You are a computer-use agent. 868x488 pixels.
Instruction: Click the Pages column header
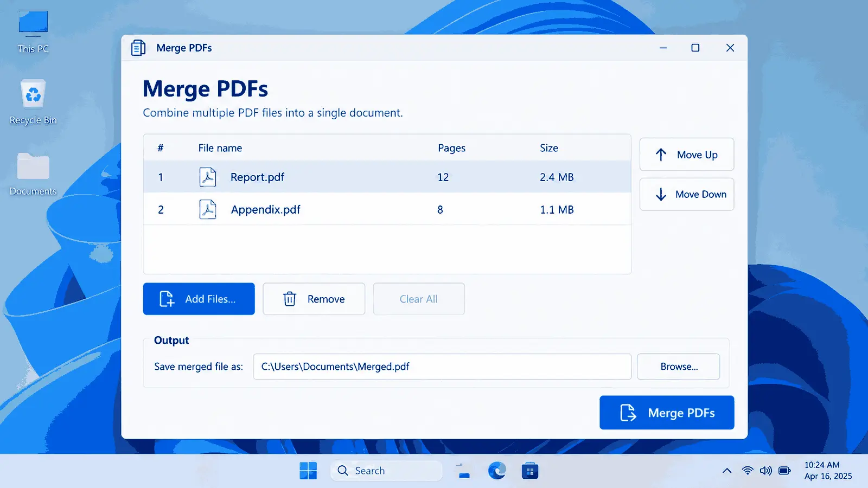point(451,148)
